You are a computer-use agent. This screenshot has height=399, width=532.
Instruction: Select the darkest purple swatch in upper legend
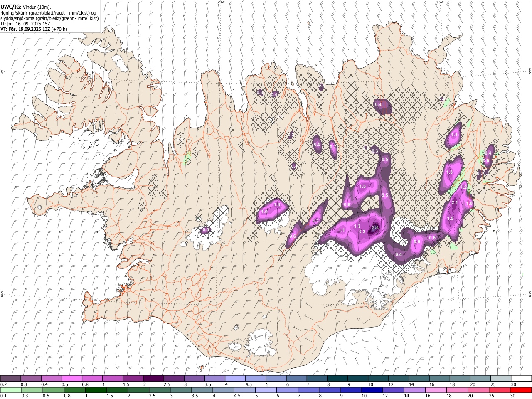(x=153, y=378)
